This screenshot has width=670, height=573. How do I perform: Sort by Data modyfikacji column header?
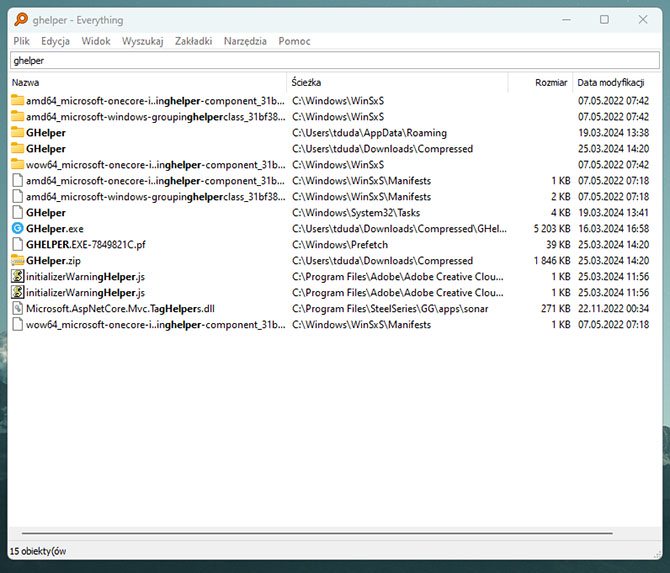(615, 82)
